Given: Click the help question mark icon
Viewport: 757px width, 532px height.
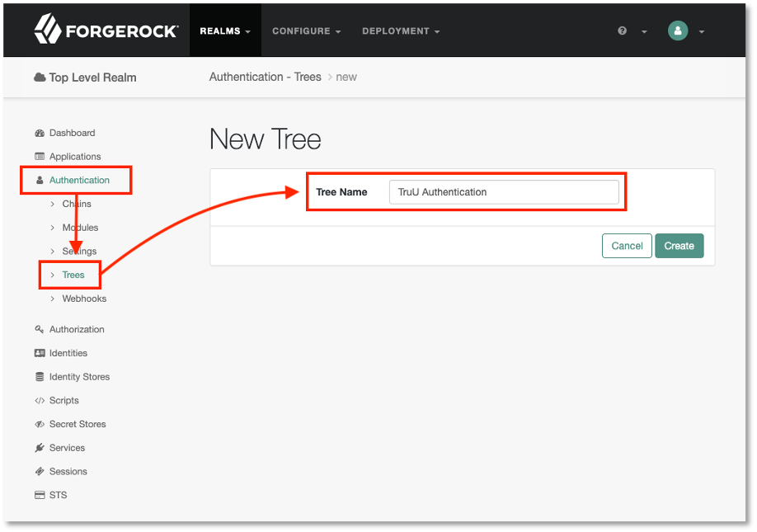Looking at the screenshot, I should 622,31.
